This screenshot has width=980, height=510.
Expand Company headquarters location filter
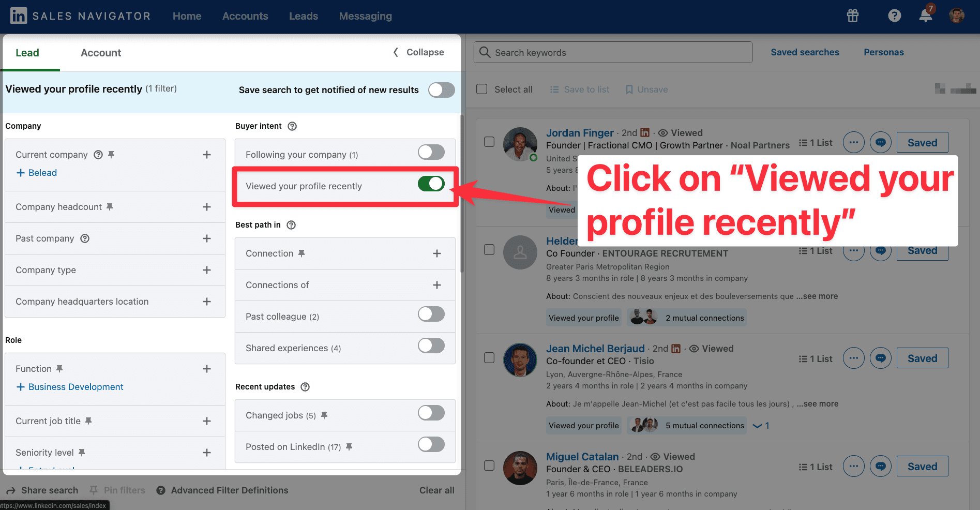(207, 302)
